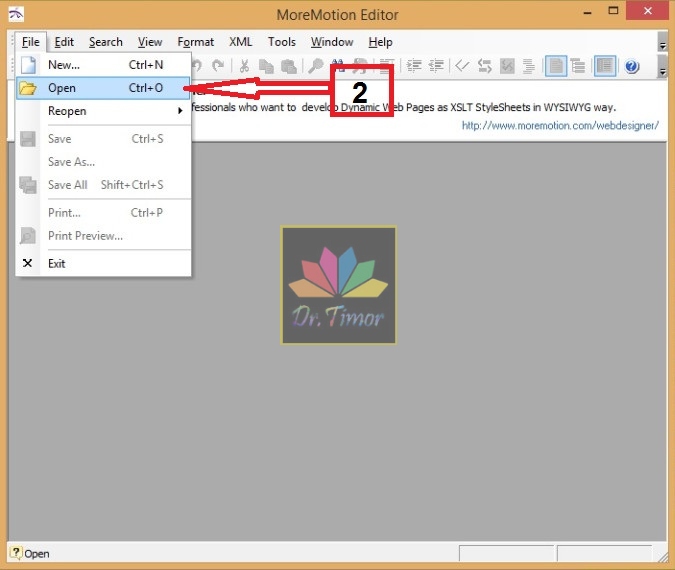
Task: Open the XML menu
Action: click(x=241, y=42)
